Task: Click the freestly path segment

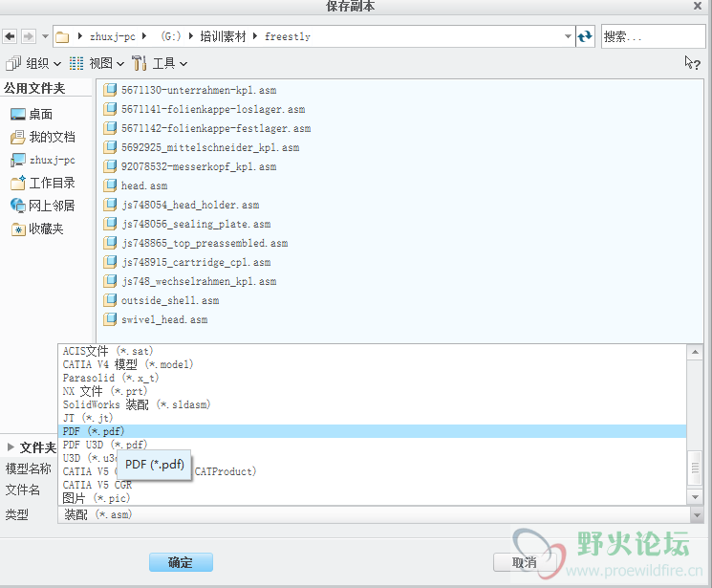Action: [x=288, y=36]
